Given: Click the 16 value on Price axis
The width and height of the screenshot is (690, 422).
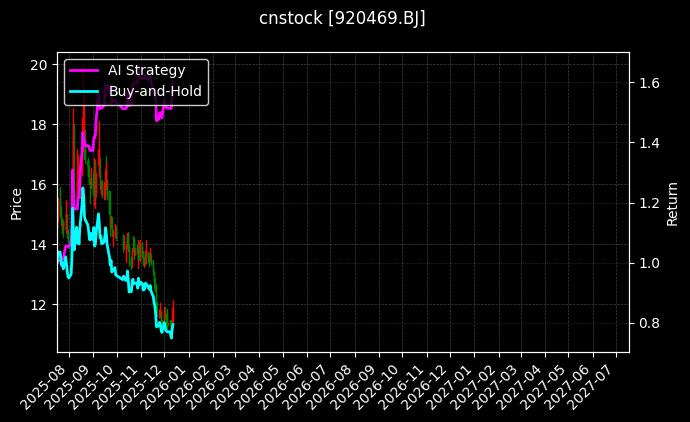Looking at the screenshot, I should pos(40,185).
